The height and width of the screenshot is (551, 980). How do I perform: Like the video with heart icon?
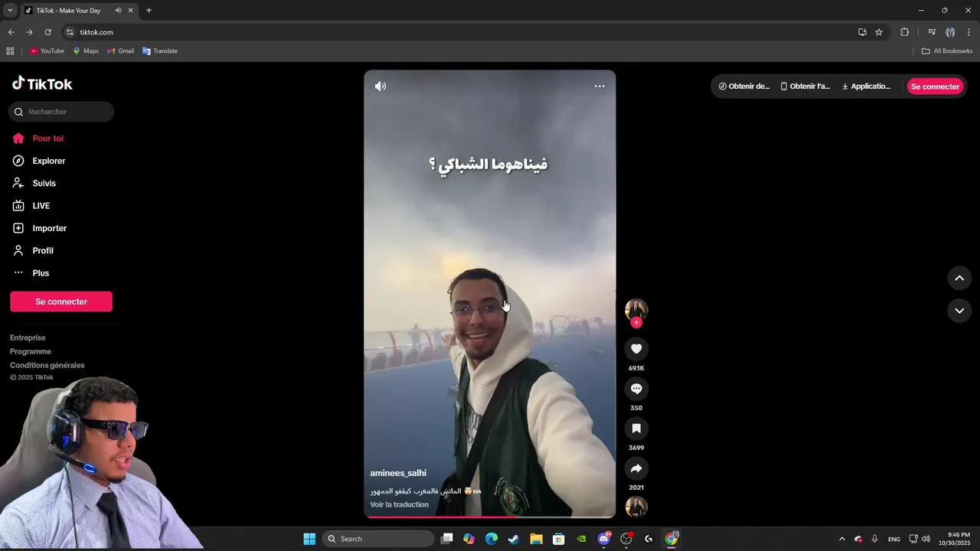click(636, 349)
